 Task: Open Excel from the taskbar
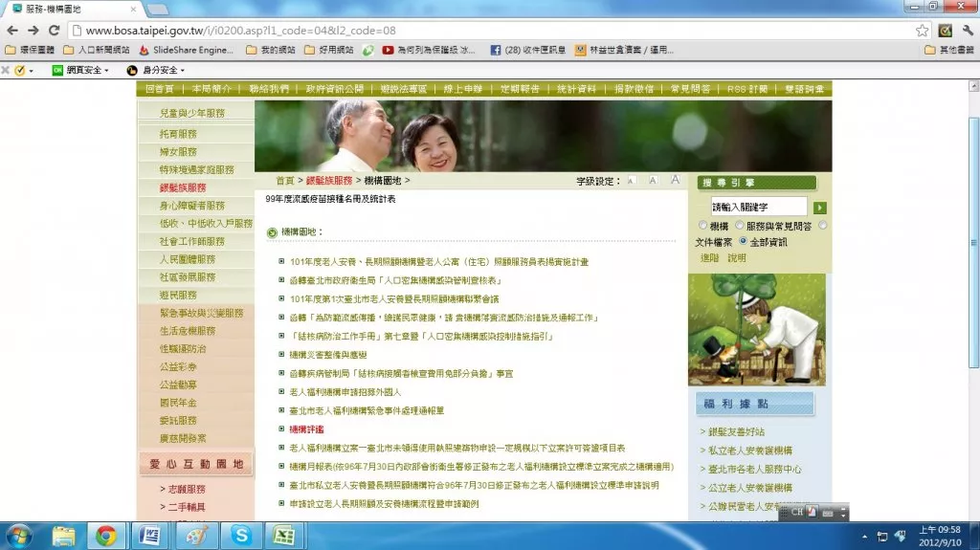[284, 537]
